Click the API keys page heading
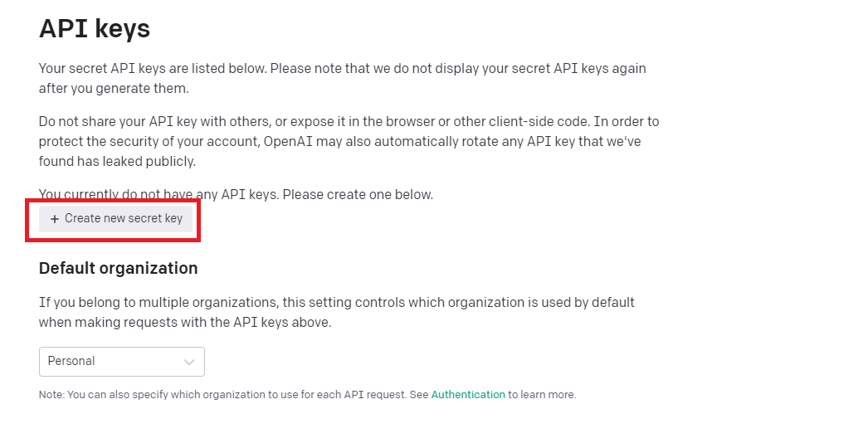This screenshot has height=448, width=868. [95, 29]
